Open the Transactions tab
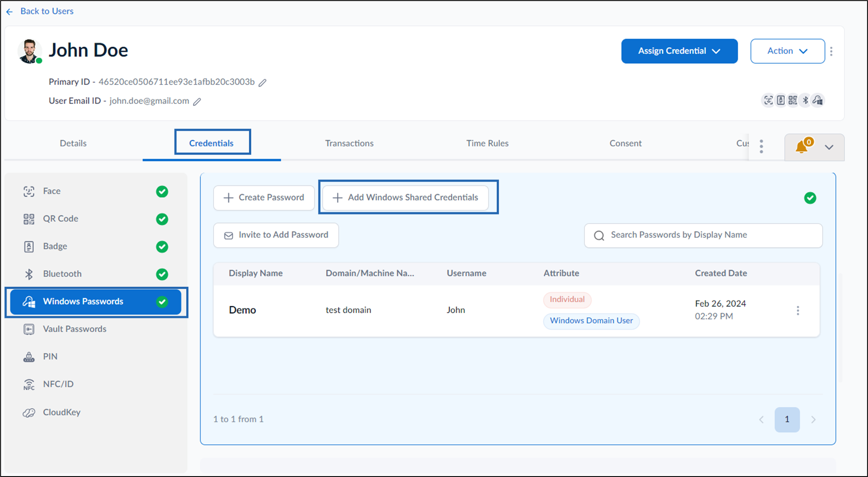The image size is (868, 477). click(349, 143)
